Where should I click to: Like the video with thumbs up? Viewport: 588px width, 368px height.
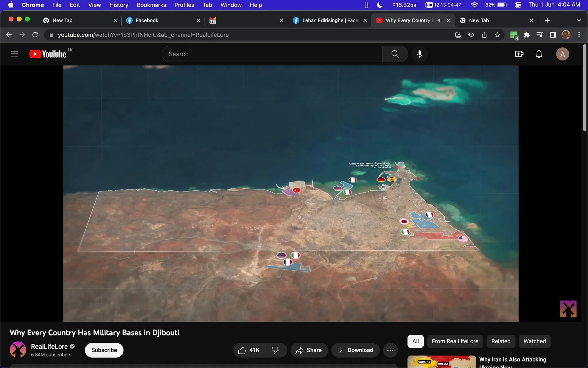(249, 350)
